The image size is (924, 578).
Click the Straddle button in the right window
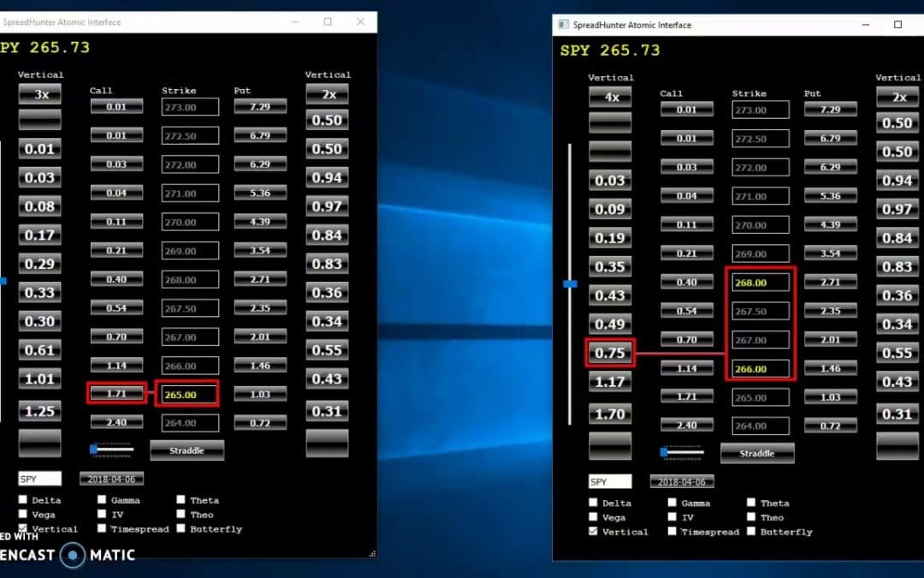point(757,453)
